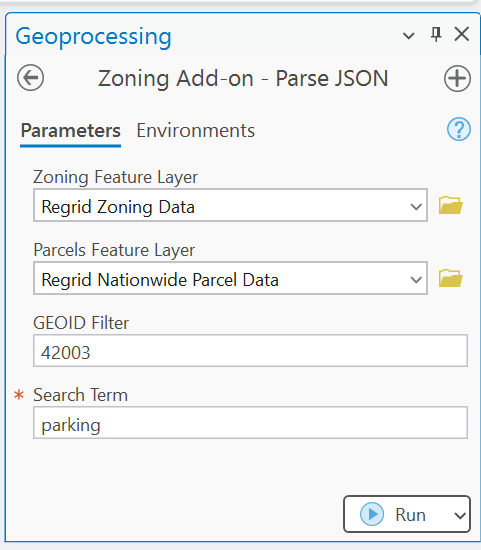This screenshot has height=550, width=481.
Task: Browse for a Zoning Feature Layer via the folder icon
Action: tap(451, 205)
